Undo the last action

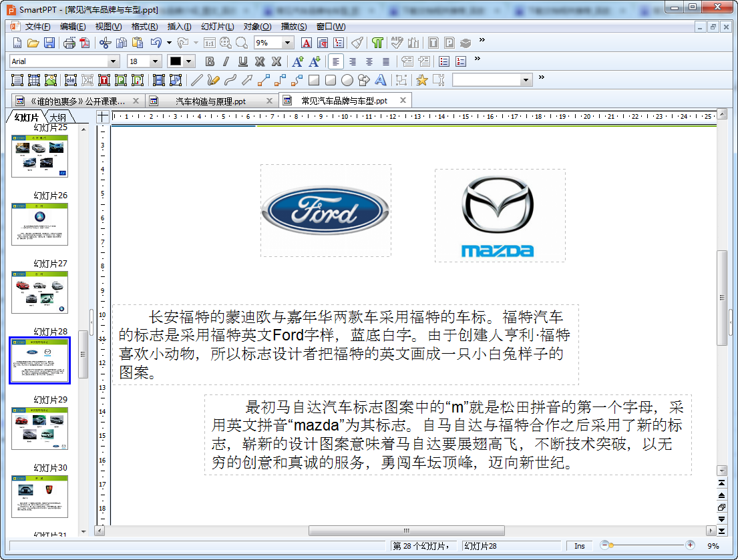point(156,43)
